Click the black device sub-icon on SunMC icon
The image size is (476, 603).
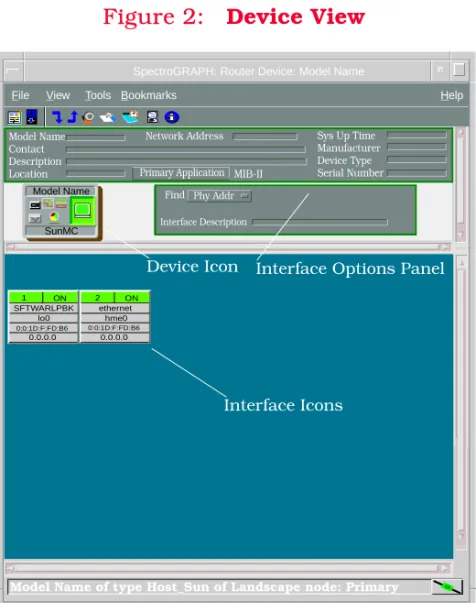(35, 205)
